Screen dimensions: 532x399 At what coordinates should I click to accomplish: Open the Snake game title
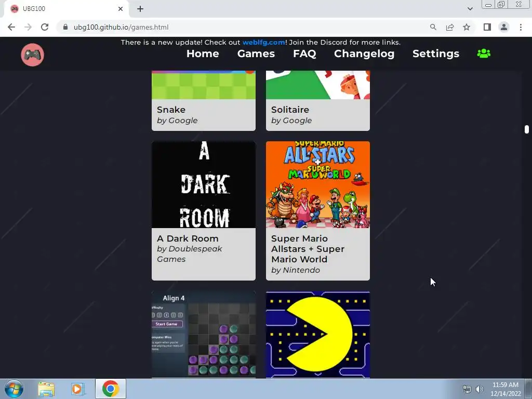point(171,110)
